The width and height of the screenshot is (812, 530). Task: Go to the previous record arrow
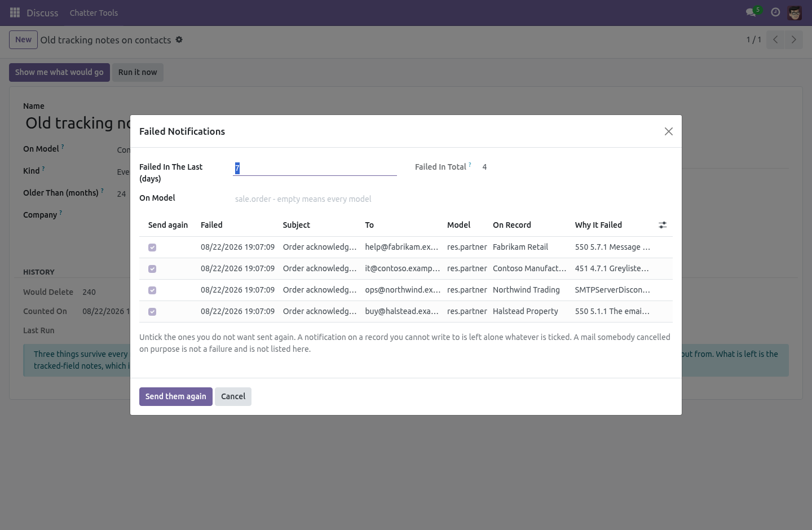pos(775,39)
